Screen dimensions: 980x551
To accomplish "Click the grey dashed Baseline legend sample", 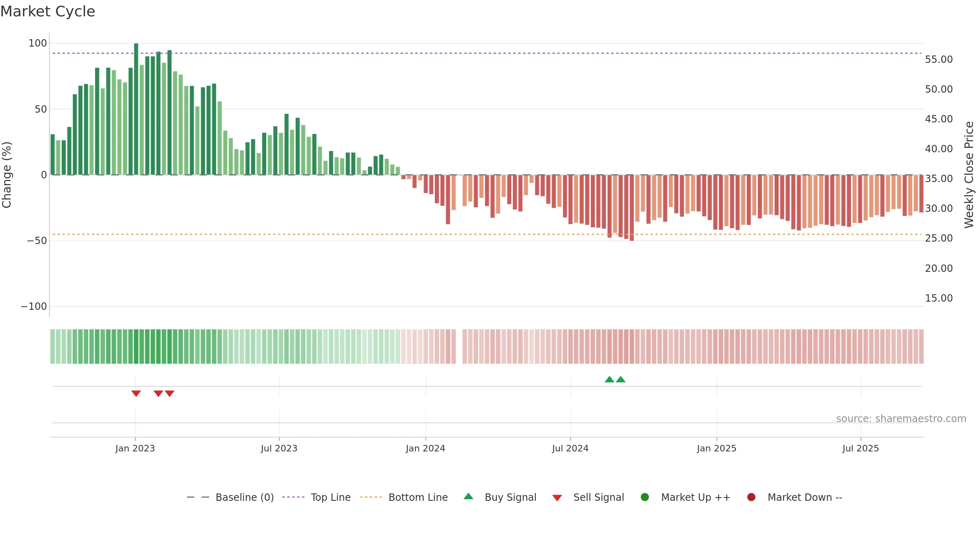I will (x=198, y=497).
